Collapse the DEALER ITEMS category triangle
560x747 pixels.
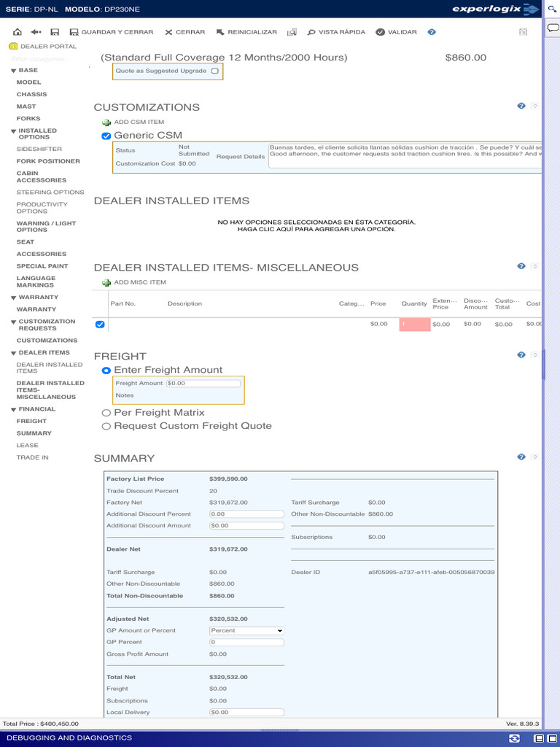[x=13, y=353]
